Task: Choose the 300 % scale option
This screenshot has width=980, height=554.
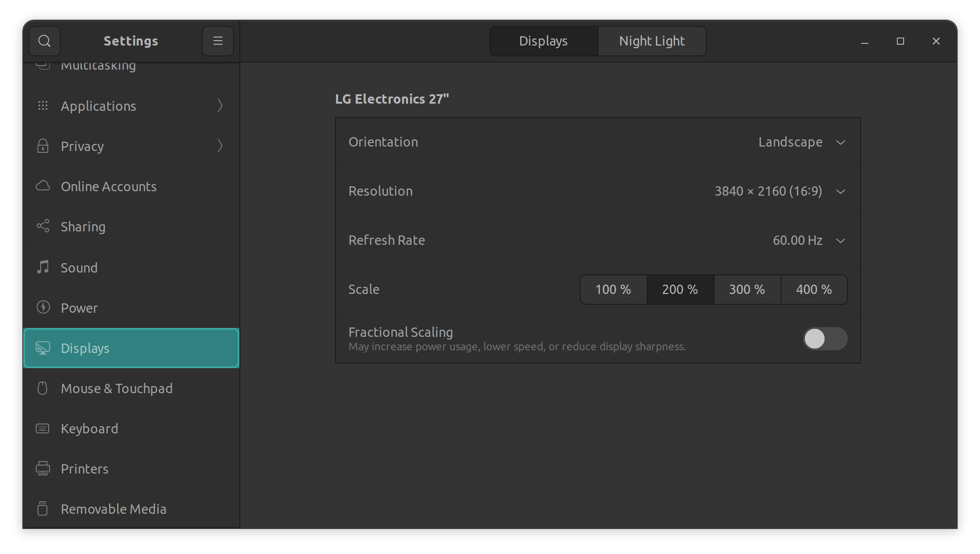Action: pos(747,290)
